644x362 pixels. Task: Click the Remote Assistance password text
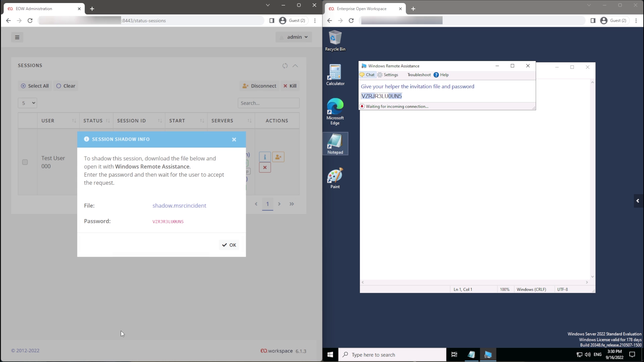coord(381,96)
